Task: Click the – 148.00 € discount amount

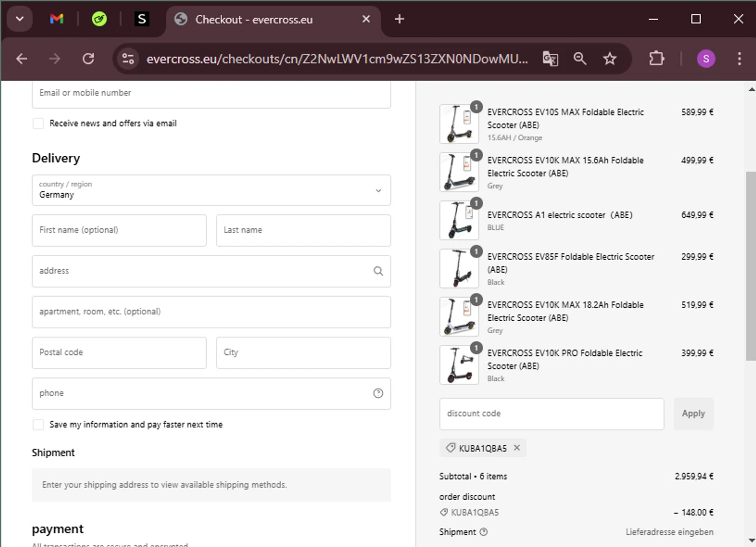Action: 694,513
